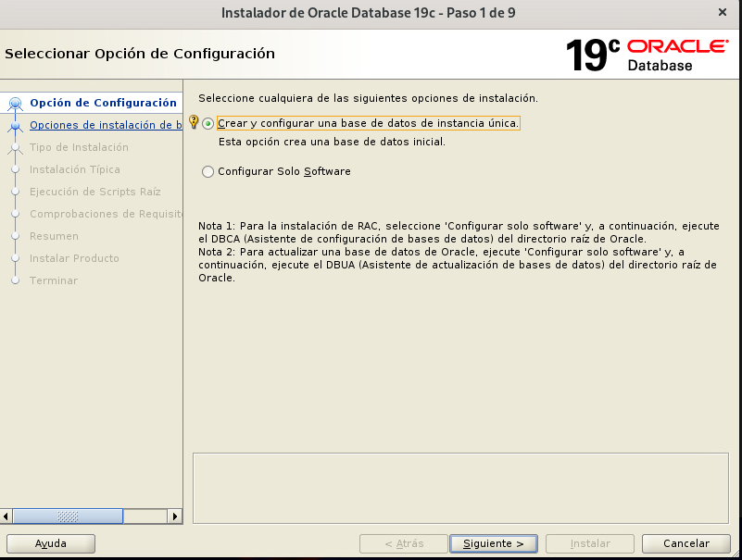Click the Resumen step marker dot
Viewport: 742px width, 560px height.
15,236
